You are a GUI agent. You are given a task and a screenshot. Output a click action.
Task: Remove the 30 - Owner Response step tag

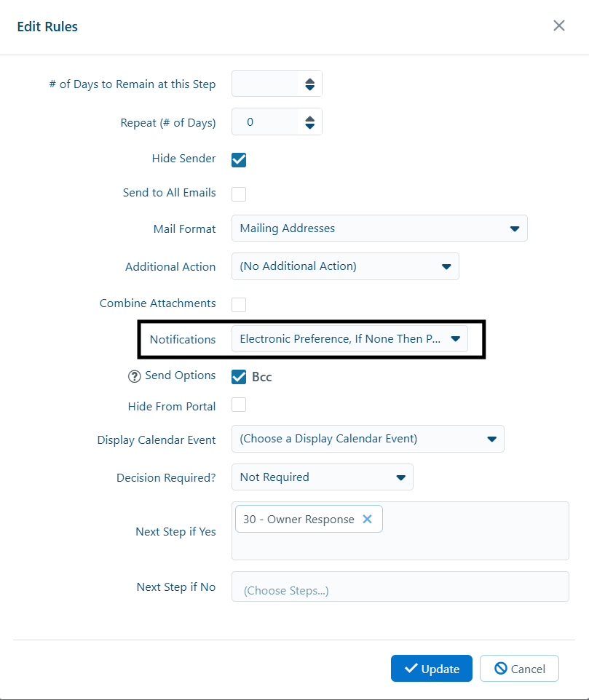tap(367, 519)
